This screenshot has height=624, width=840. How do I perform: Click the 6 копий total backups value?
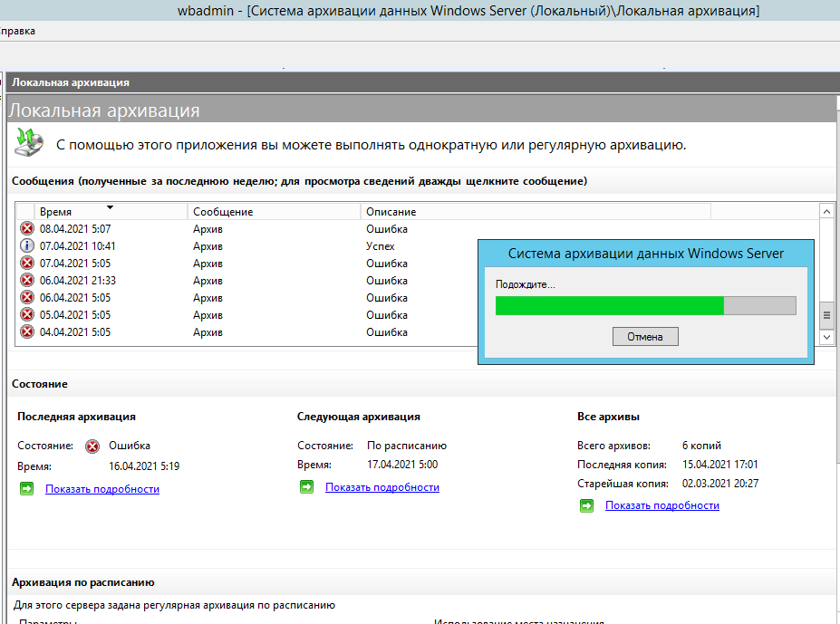[x=701, y=446]
